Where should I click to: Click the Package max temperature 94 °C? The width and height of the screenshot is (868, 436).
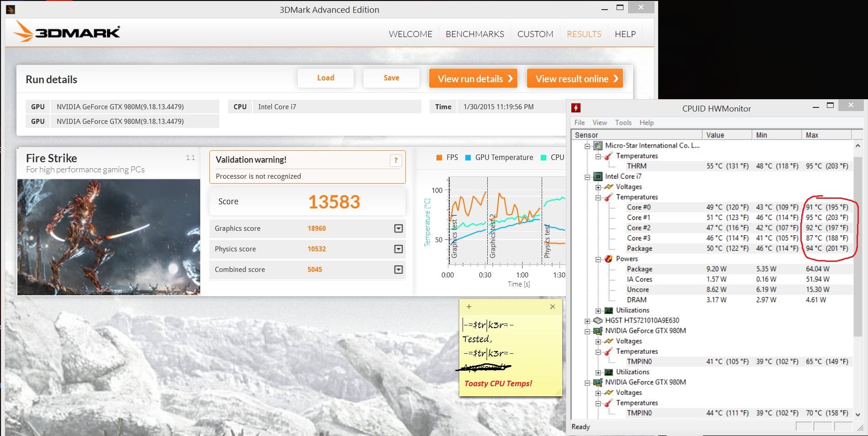coord(827,249)
